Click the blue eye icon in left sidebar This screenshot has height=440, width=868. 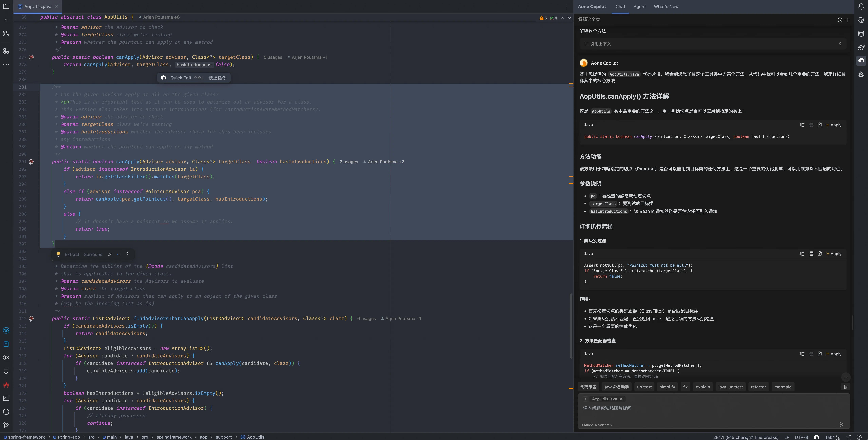click(6, 330)
